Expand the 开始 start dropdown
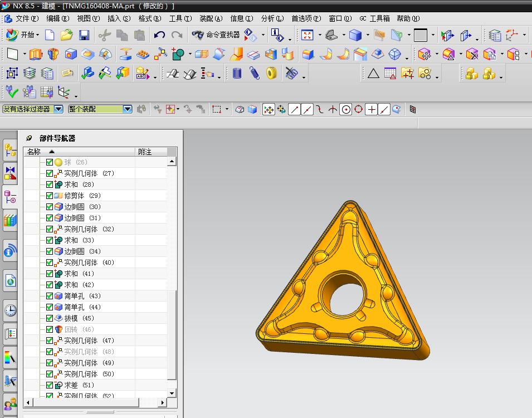This screenshot has height=418, width=532. point(37,35)
